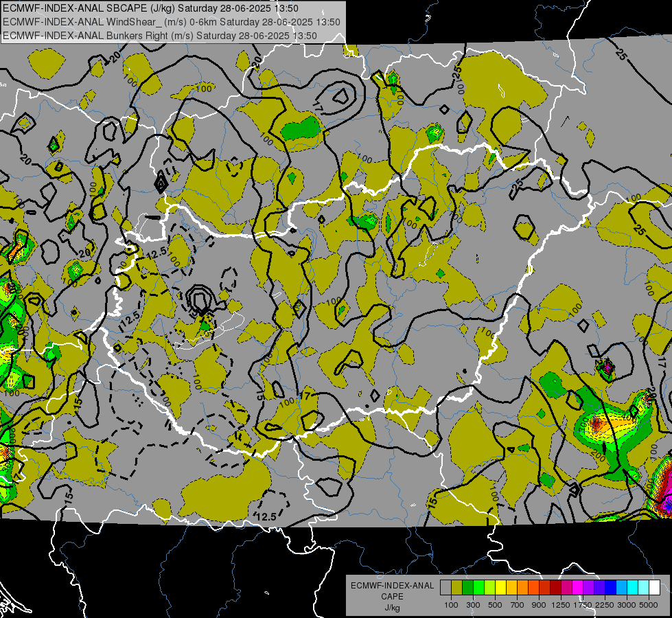Click the 5000 value under the legend
The width and height of the screenshot is (672, 618).
tap(649, 605)
